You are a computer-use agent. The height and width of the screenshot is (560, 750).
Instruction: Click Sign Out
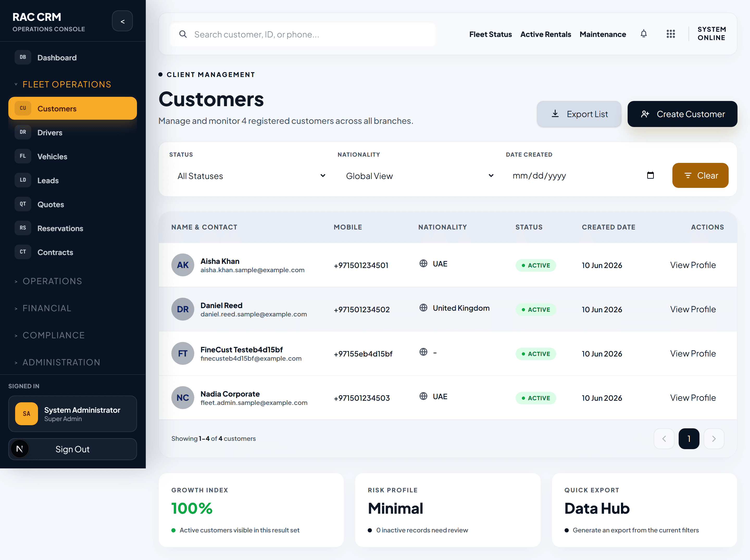click(73, 449)
